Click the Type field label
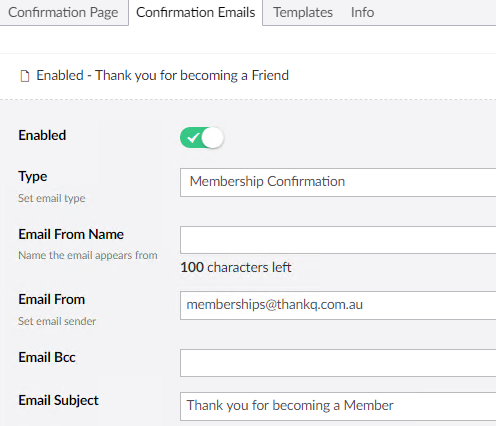The width and height of the screenshot is (496, 426). [33, 176]
